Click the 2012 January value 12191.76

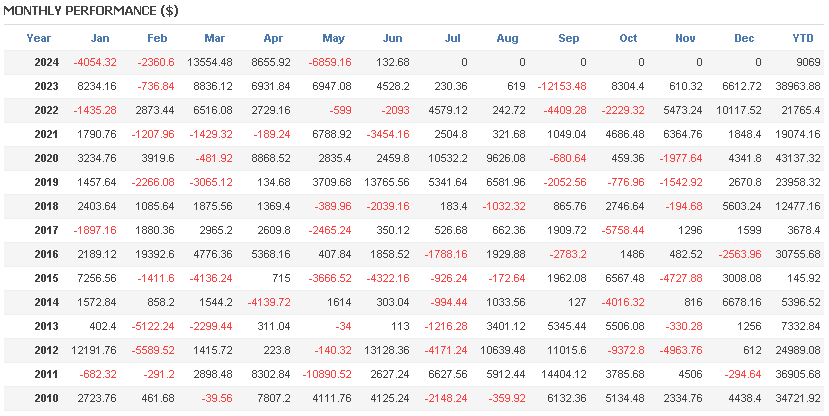(x=90, y=348)
